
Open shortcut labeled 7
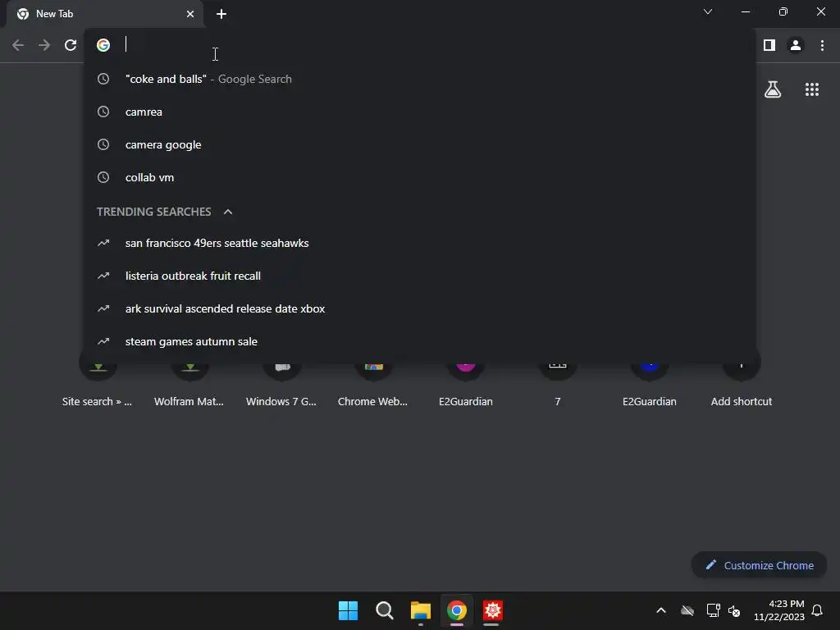pos(558,386)
